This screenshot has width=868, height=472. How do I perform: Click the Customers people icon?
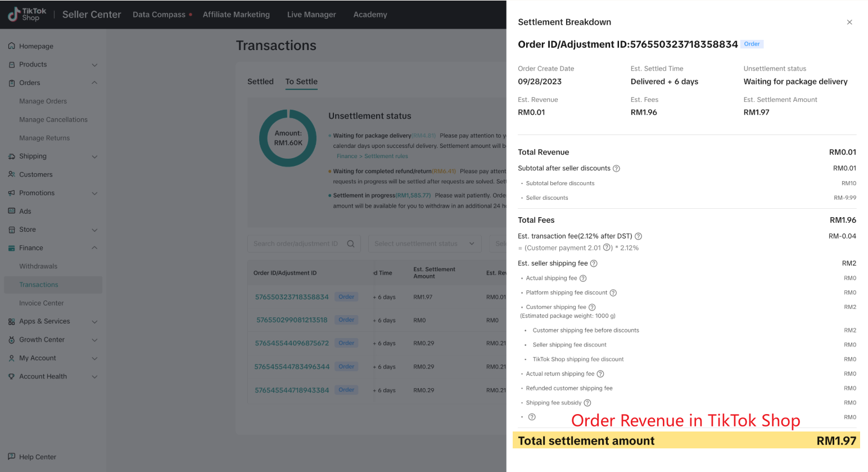(x=12, y=174)
